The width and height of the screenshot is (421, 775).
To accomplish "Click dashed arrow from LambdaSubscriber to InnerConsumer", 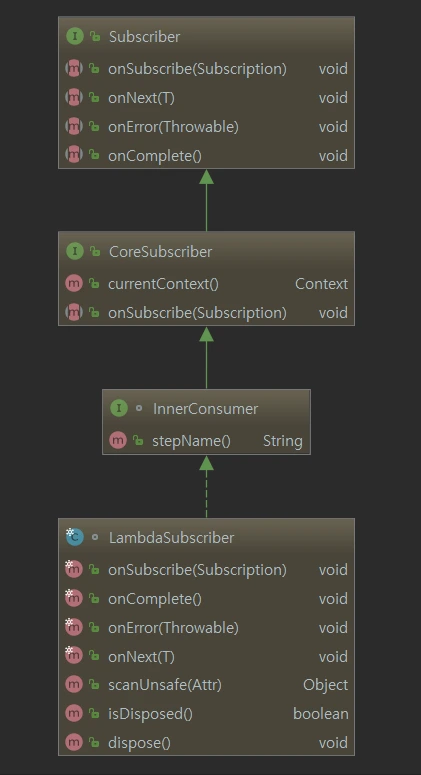I will 207,486.
